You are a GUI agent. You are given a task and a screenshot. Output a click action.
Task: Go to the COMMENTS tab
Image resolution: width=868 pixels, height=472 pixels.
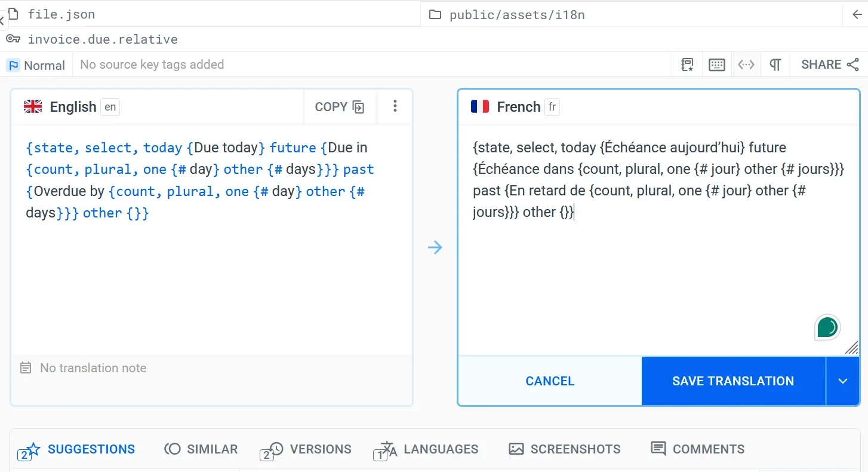point(697,449)
